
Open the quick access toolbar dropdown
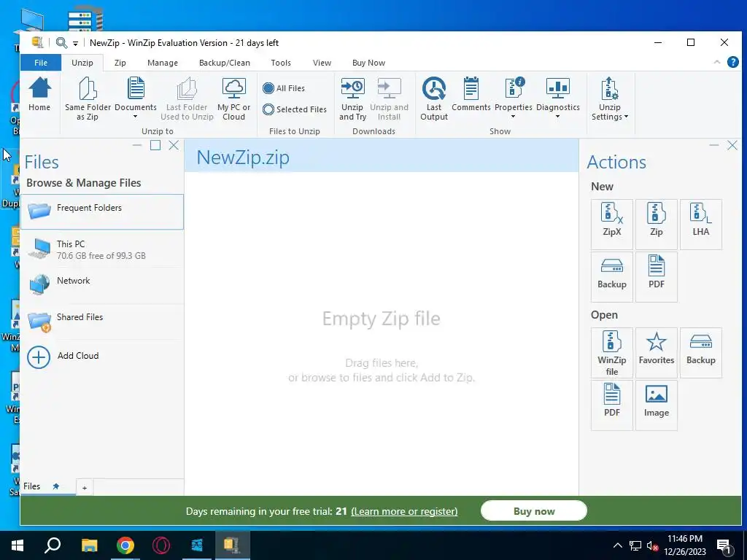tap(75, 43)
